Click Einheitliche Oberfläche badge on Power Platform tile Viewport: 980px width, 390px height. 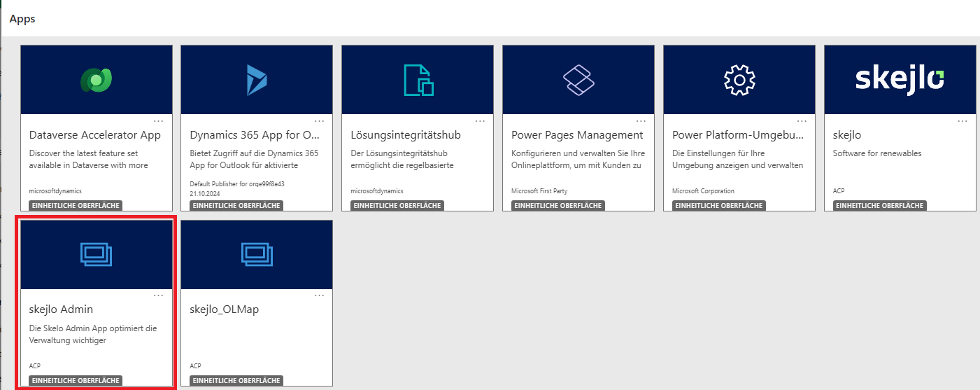719,206
